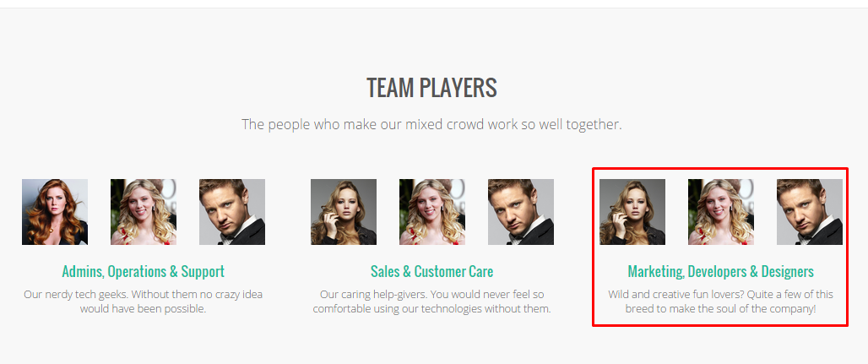This screenshot has width=868, height=364.
Task: Select the curly blonde woman's photo in Admins group
Action: click(144, 212)
